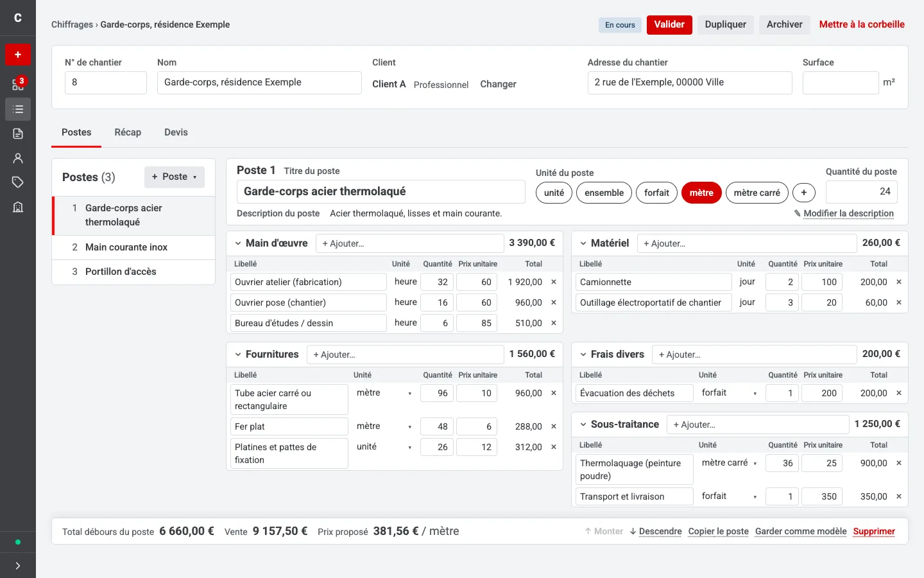Select the ensemble post unit
Image resolution: width=924 pixels, height=578 pixels.
pos(604,193)
